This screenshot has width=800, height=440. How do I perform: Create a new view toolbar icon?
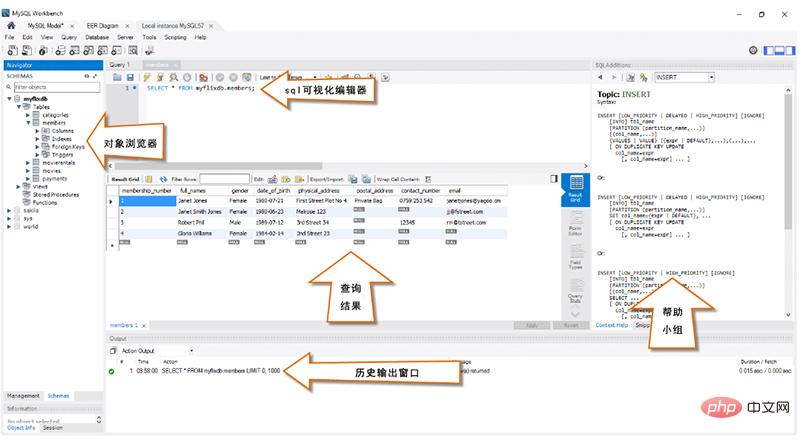[x=89, y=50]
